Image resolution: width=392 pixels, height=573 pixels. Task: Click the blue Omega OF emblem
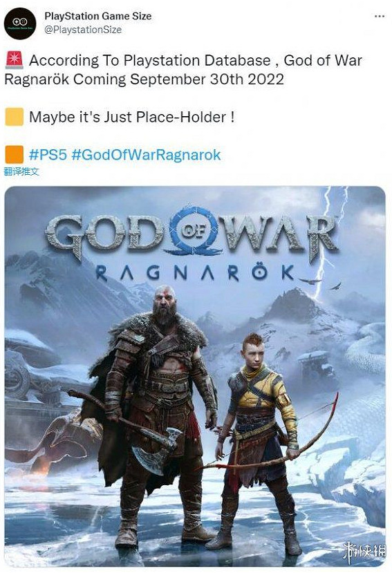coord(192,232)
